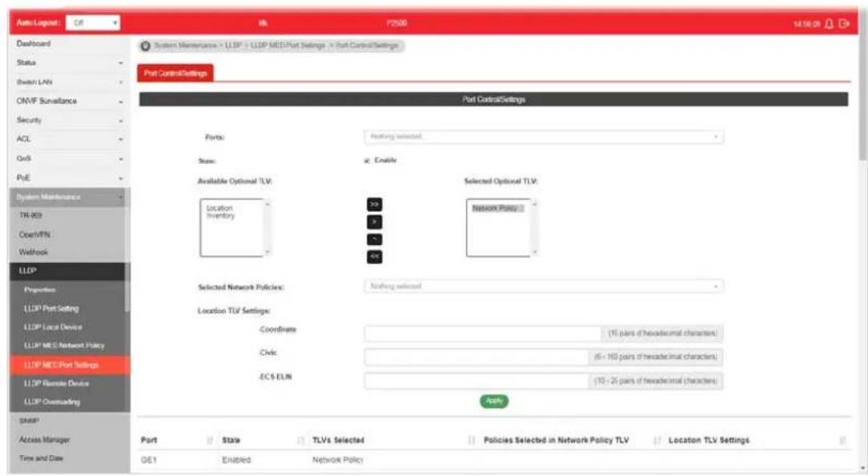868x476 pixels.
Task: Click the logout icon in header
Action: [844, 24]
